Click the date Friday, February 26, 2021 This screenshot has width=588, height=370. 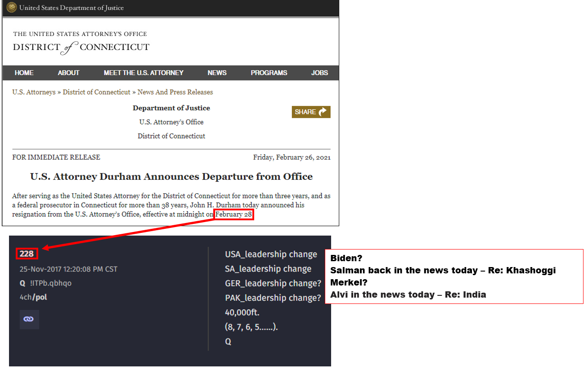(292, 157)
